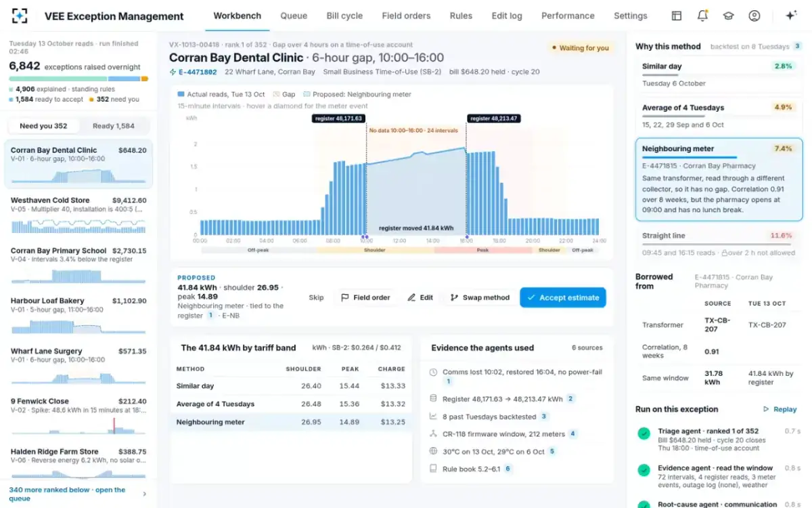Click the chart icon by 8 past Tuesdays
The width and height of the screenshot is (812, 508).
click(433, 417)
